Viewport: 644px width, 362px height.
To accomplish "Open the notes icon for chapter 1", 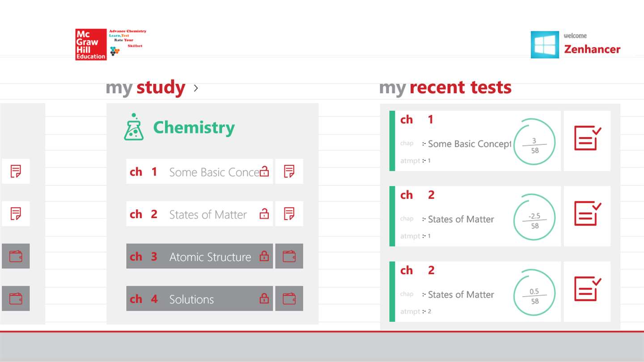I will tap(289, 171).
